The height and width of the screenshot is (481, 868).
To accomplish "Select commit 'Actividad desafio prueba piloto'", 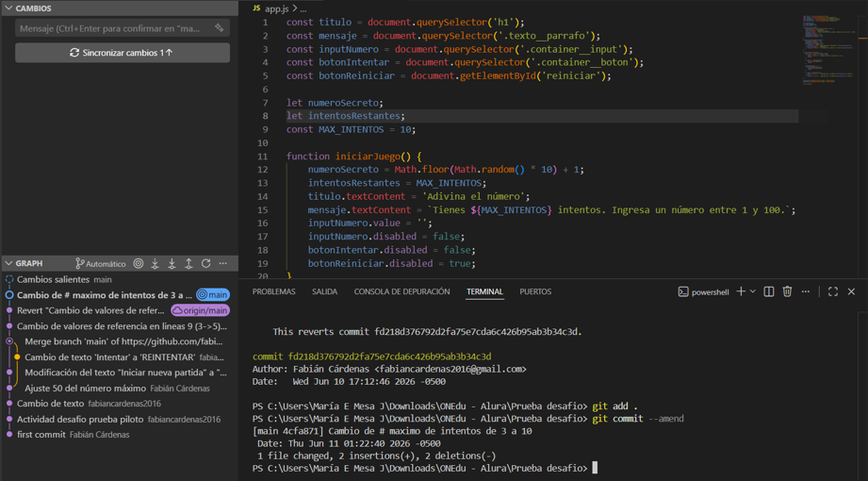I will pos(119,420).
